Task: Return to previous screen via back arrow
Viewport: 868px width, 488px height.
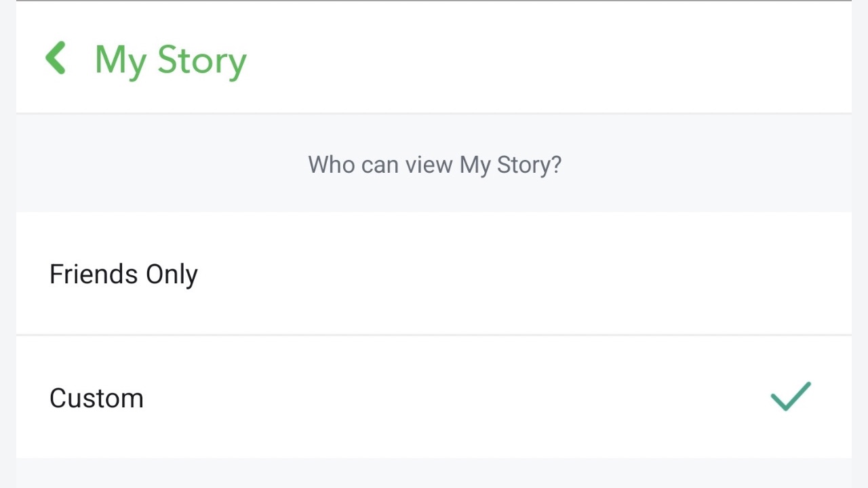Action: coord(56,58)
